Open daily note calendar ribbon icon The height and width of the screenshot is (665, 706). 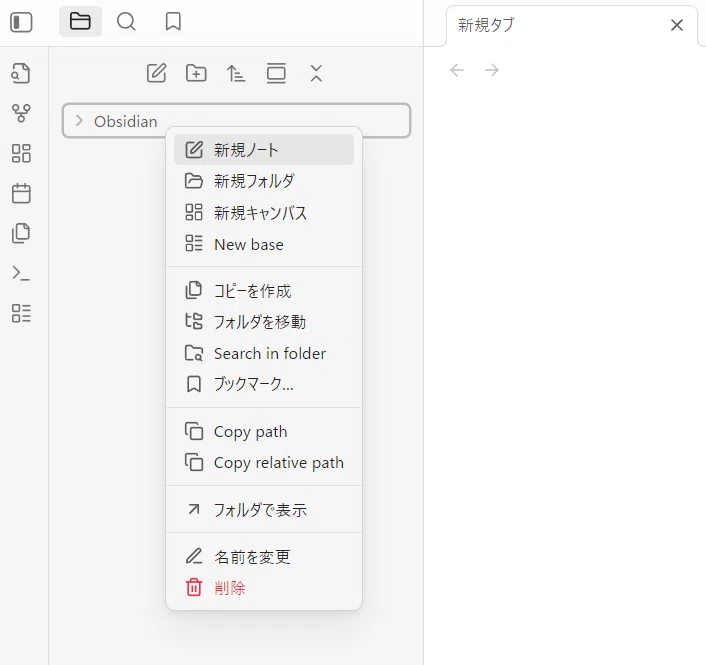21,193
